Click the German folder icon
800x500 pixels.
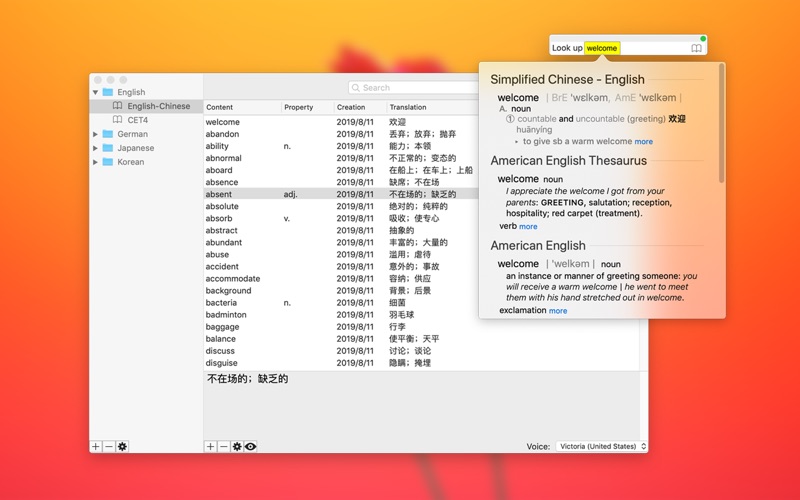(108, 134)
